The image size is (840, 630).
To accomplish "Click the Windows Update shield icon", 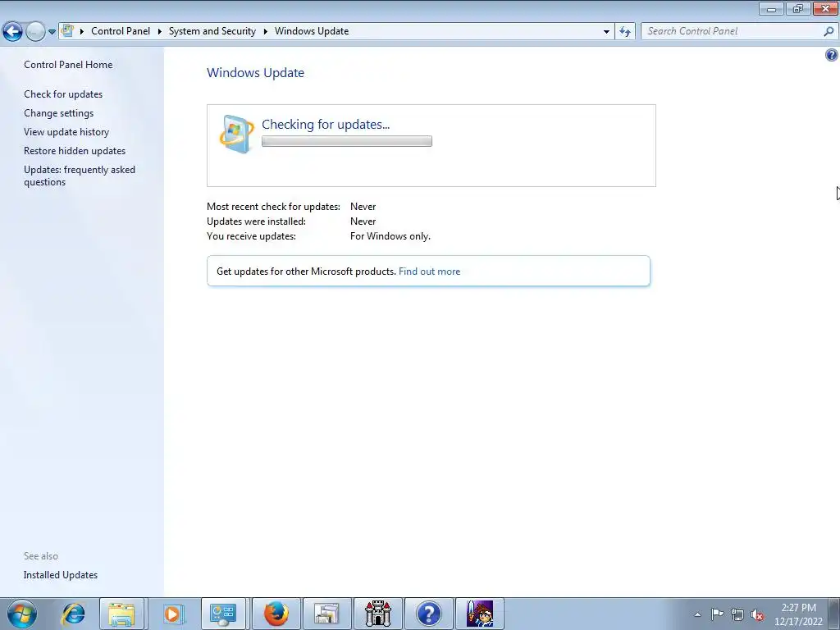I will [x=236, y=134].
